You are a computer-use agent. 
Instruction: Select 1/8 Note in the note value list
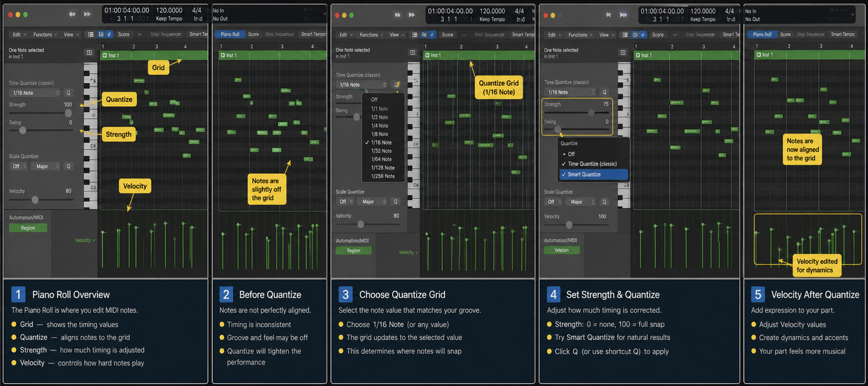(380, 134)
